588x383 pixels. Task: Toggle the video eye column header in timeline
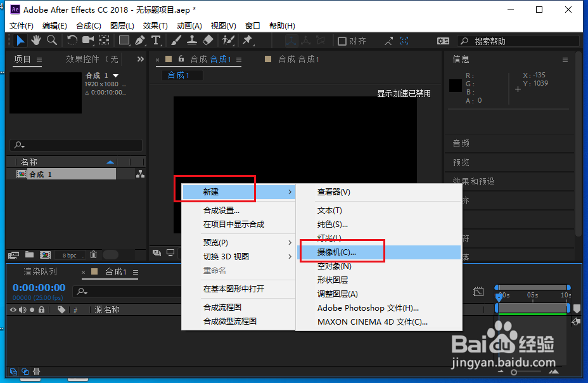click(x=13, y=310)
